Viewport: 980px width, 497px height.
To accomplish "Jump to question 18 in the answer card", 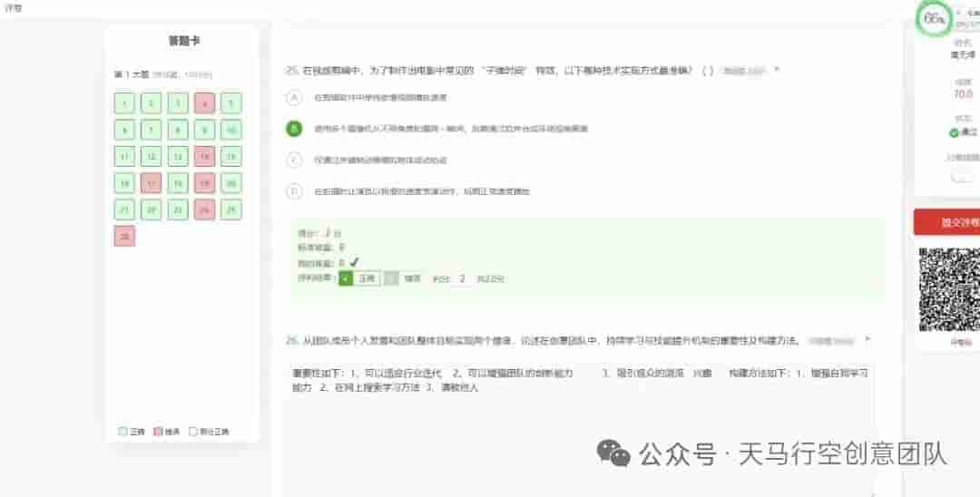I will 178,183.
